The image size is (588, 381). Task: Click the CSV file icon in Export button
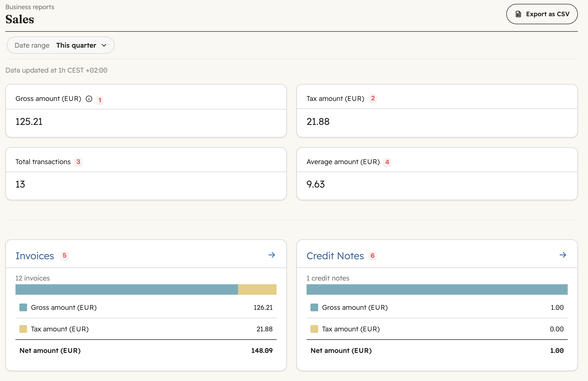click(518, 14)
